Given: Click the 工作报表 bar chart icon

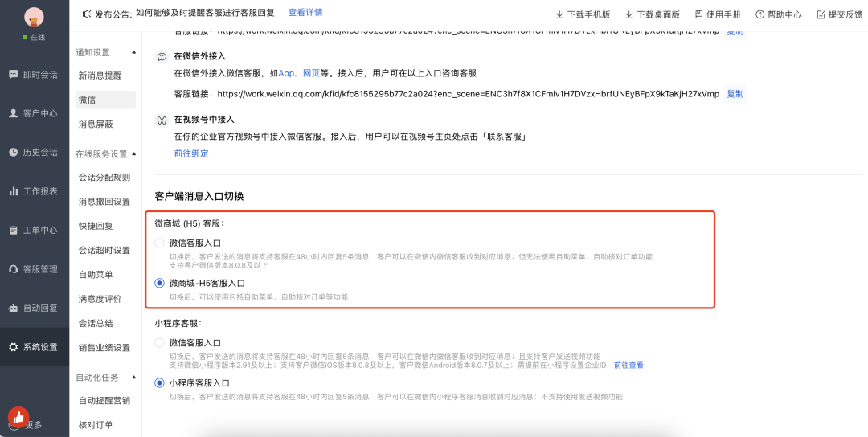Looking at the screenshot, I should pos(14,191).
